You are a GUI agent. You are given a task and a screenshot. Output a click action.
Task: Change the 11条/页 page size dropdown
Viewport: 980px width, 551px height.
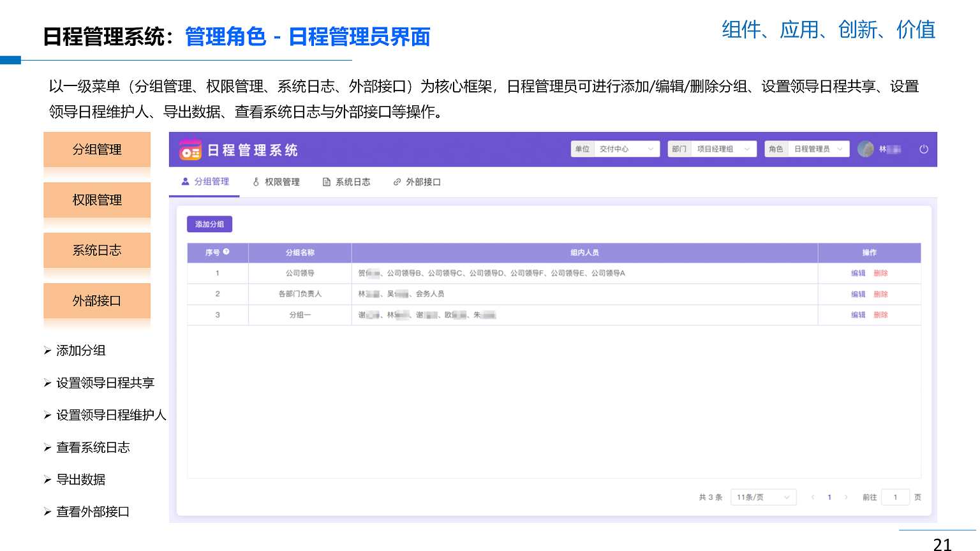tap(763, 497)
